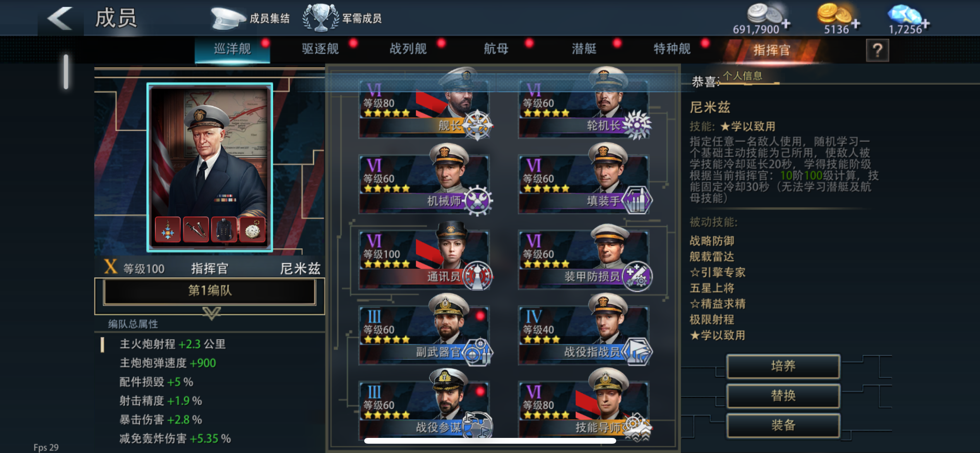This screenshot has height=453, width=980.
Task: Click the 替换 button
Action: (x=783, y=395)
